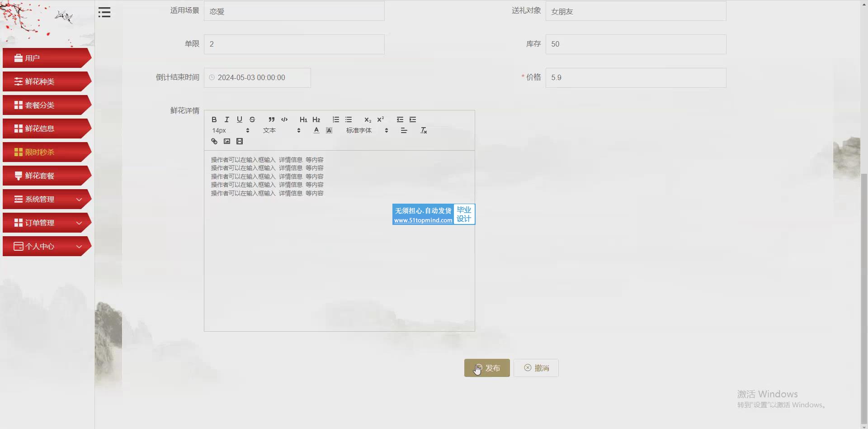Focus the 价格 input field

[636, 78]
